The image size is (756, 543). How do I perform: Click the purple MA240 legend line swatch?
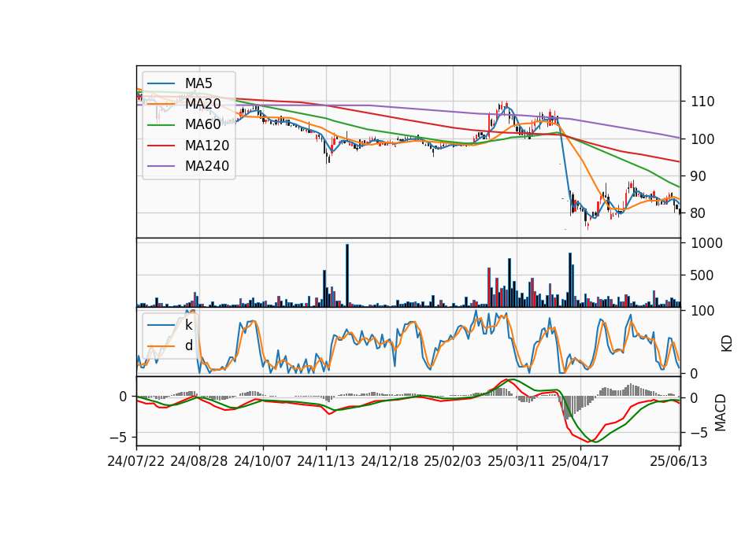coord(161,166)
